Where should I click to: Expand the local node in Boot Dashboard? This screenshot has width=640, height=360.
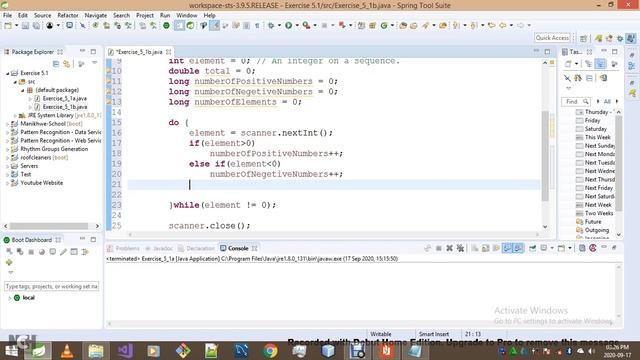(x=10, y=298)
